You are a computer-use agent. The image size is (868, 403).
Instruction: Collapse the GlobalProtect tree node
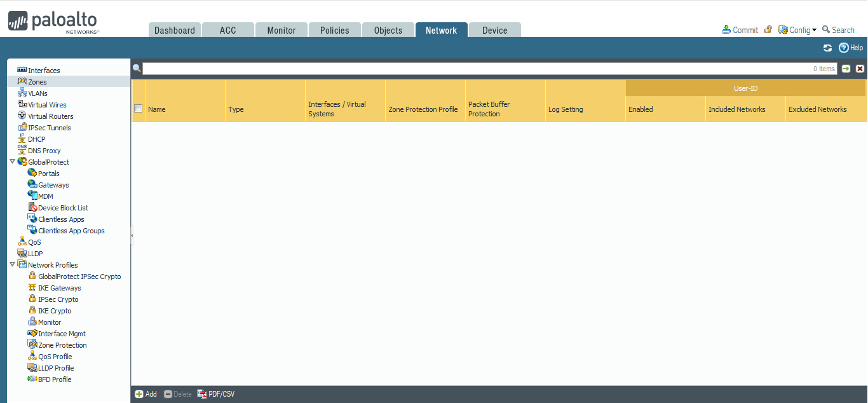click(12, 161)
